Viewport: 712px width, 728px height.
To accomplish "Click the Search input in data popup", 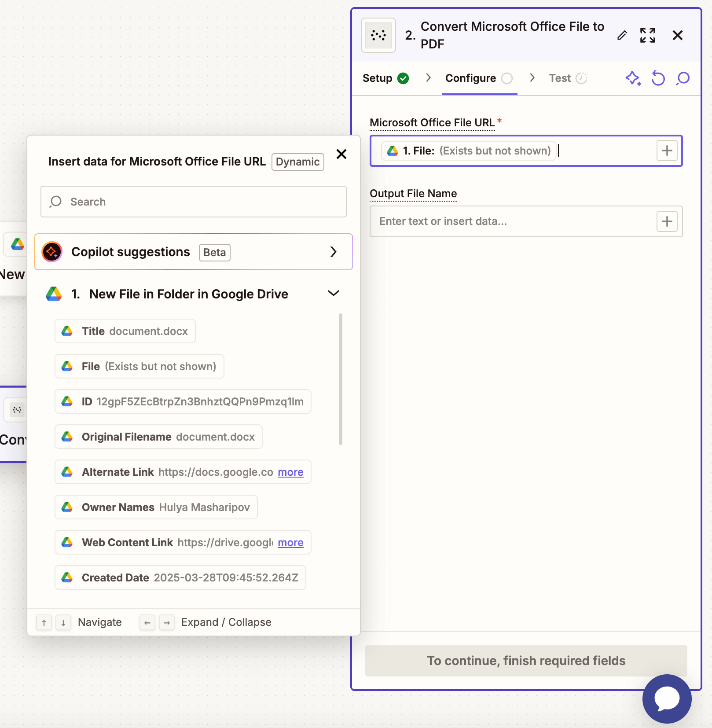I will click(194, 202).
